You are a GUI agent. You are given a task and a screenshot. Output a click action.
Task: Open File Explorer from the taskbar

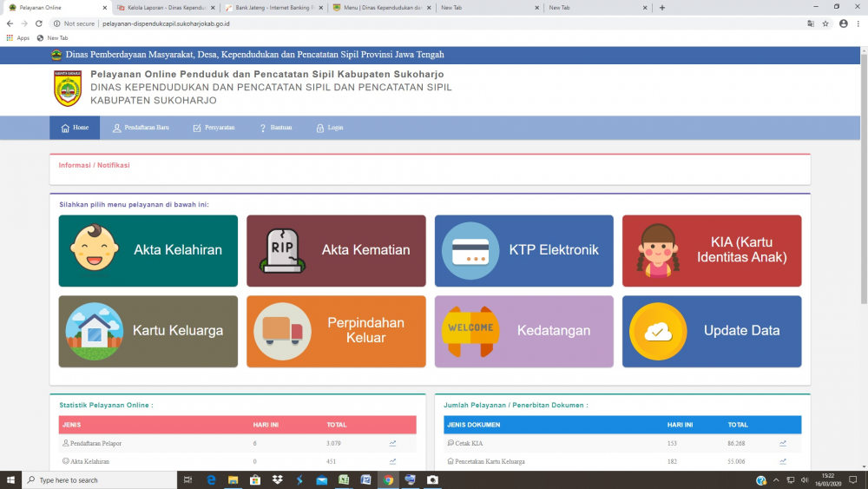233,479
